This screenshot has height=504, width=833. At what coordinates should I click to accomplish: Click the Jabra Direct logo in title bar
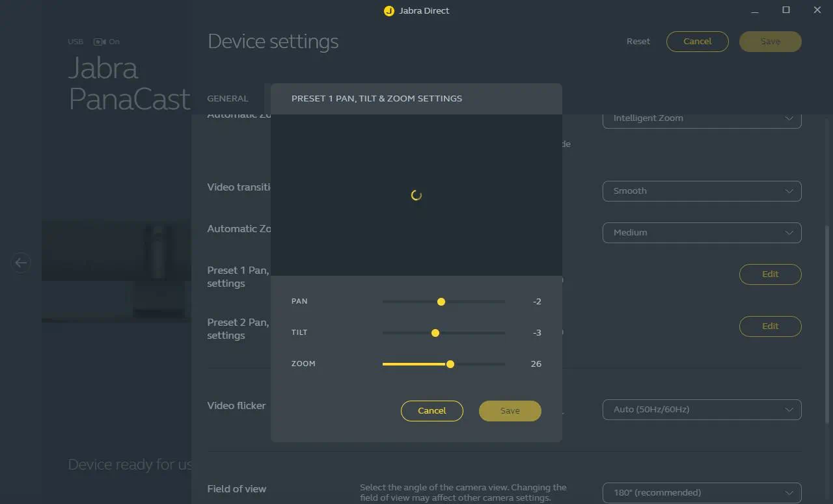[x=389, y=11]
